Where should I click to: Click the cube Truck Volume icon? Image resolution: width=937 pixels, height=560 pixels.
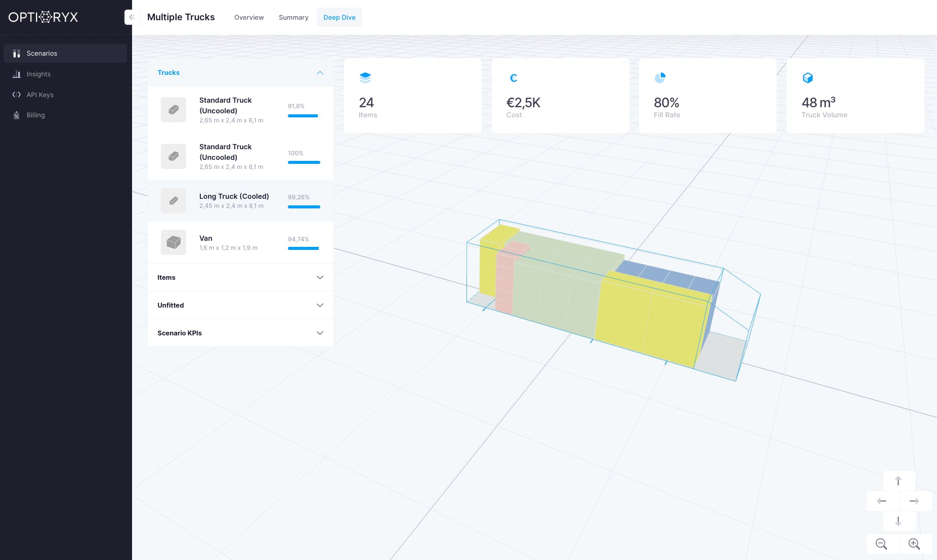tap(808, 78)
